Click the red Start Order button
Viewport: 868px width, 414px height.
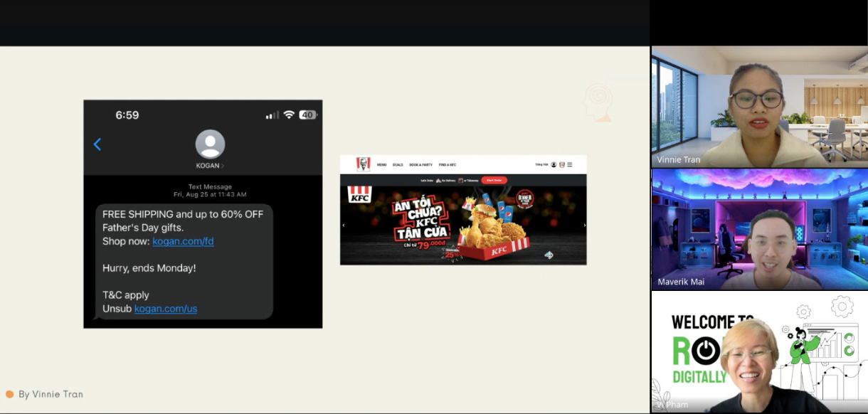[x=494, y=180]
